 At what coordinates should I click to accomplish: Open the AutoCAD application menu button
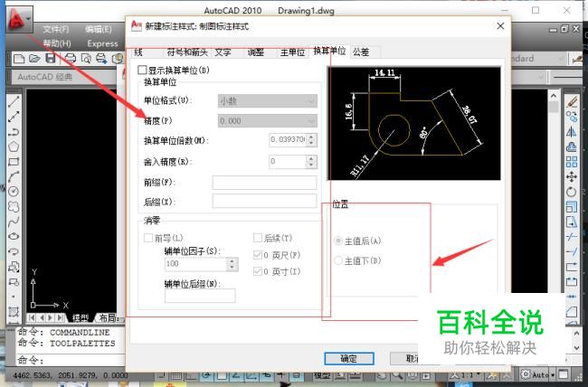click(x=19, y=19)
